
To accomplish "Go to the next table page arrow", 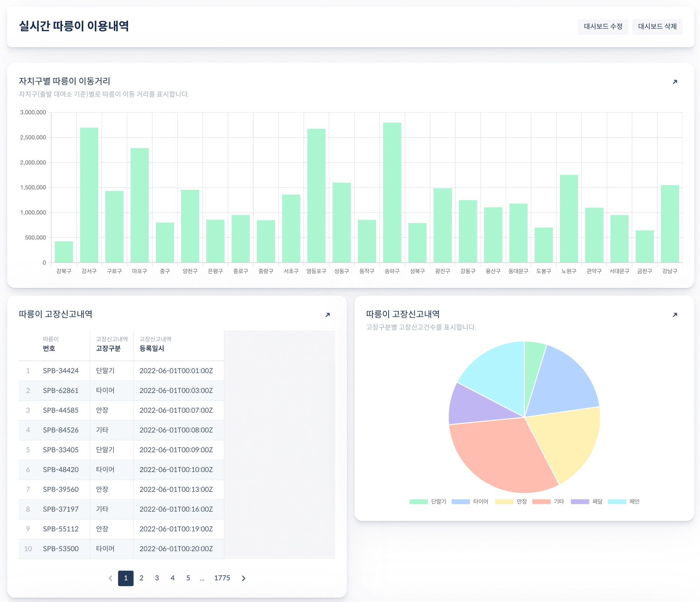I will [243, 578].
